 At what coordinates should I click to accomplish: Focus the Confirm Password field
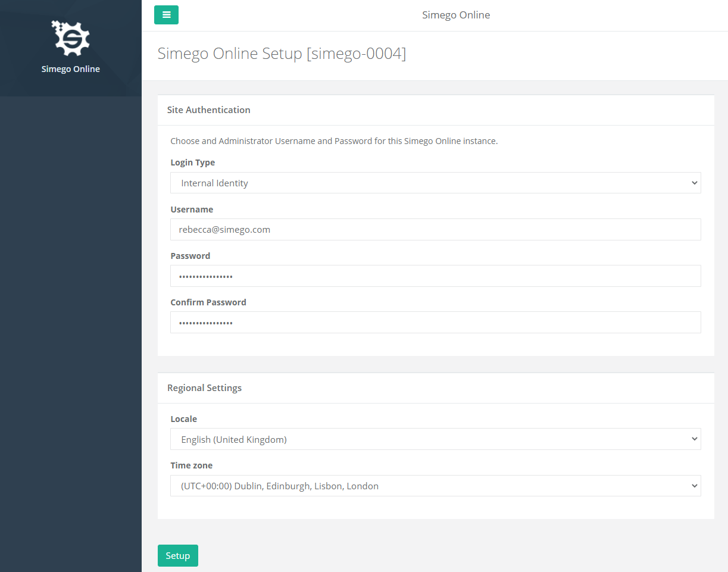435,323
